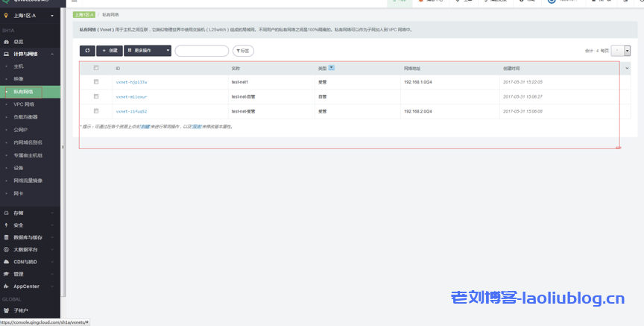Screen dimensions: 644x326
Task: Expand the table column settings chevron
Action: click(x=627, y=68)
